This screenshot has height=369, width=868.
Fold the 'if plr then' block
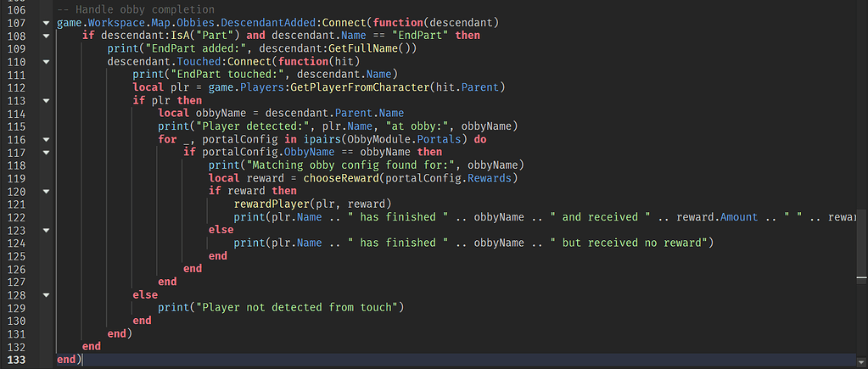[45, 101]
